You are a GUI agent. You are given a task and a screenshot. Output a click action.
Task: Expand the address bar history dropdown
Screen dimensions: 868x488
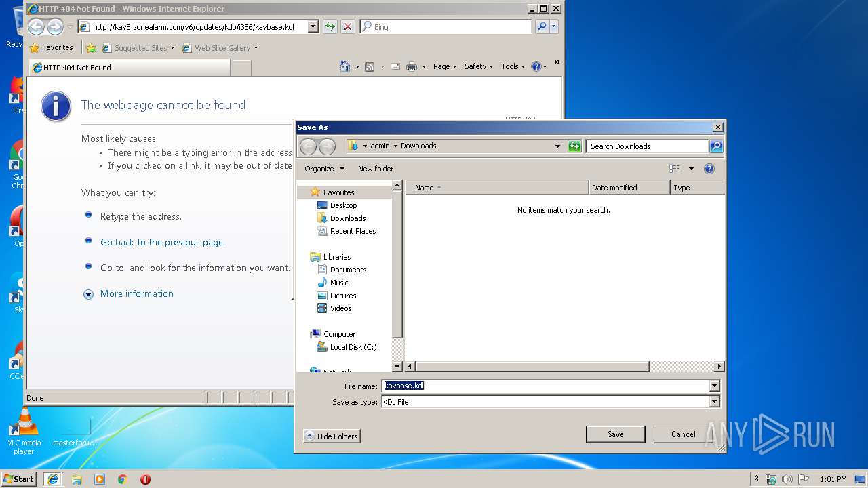click(313, 27)
